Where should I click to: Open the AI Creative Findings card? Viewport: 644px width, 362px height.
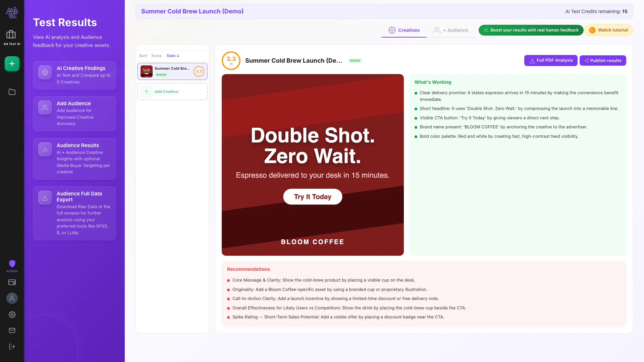(74, 75)
